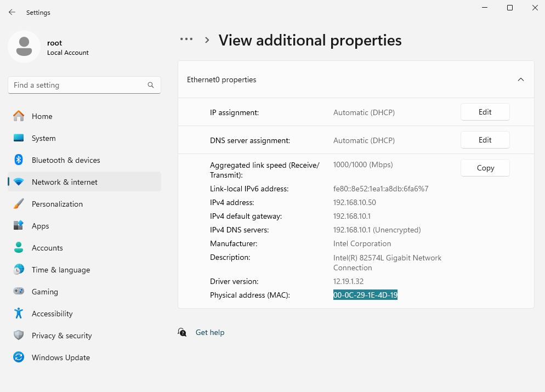Click the Find a setting search box
Screen dimensions: 545x392
[77, 85]
